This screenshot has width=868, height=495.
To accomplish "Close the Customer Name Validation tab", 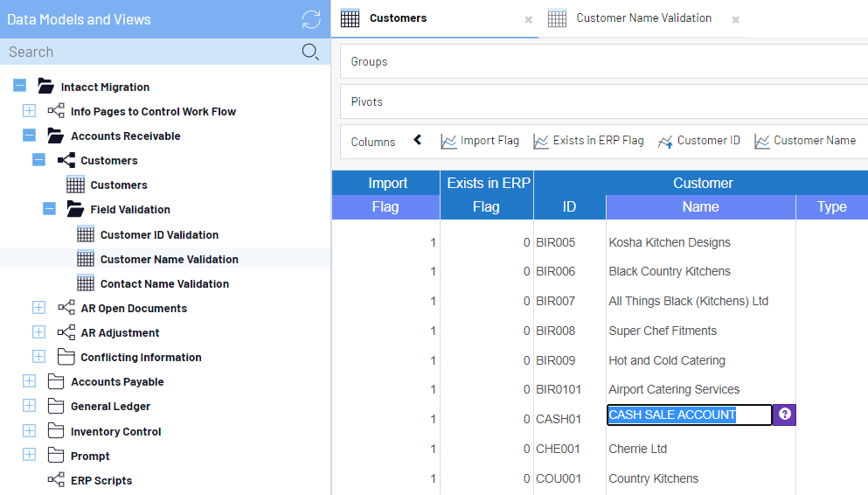I will pos(736,19).
